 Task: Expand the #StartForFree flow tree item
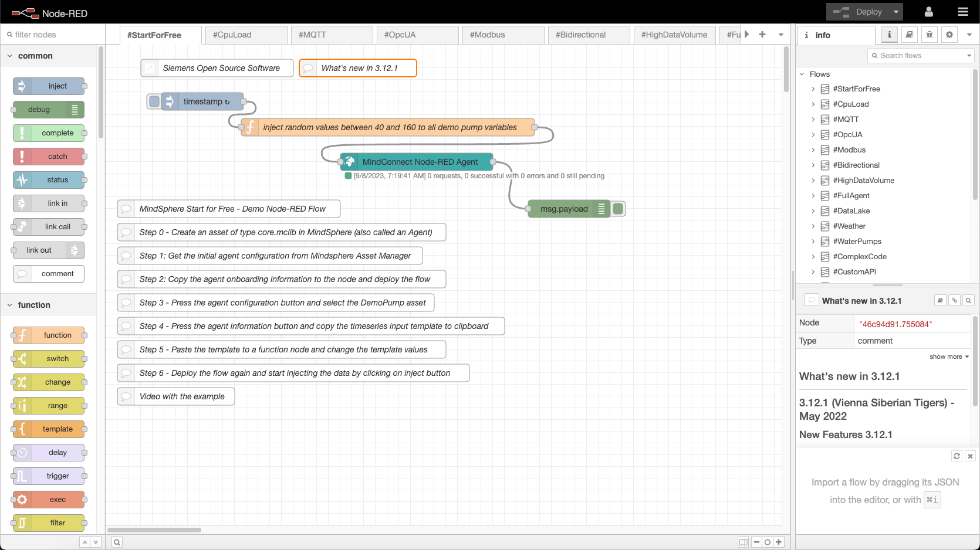[813, 89]
